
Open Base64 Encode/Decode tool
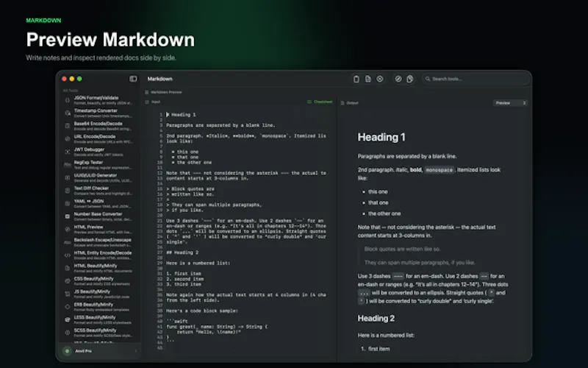[98, 126]
